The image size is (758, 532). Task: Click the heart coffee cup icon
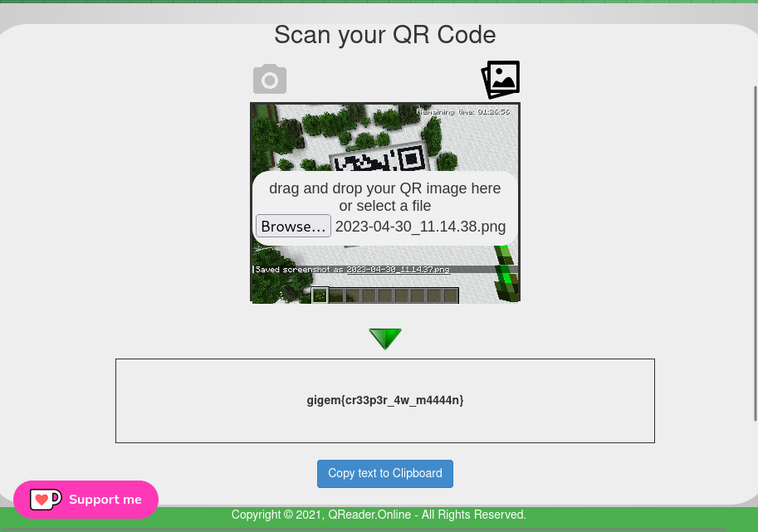[46, 499]
